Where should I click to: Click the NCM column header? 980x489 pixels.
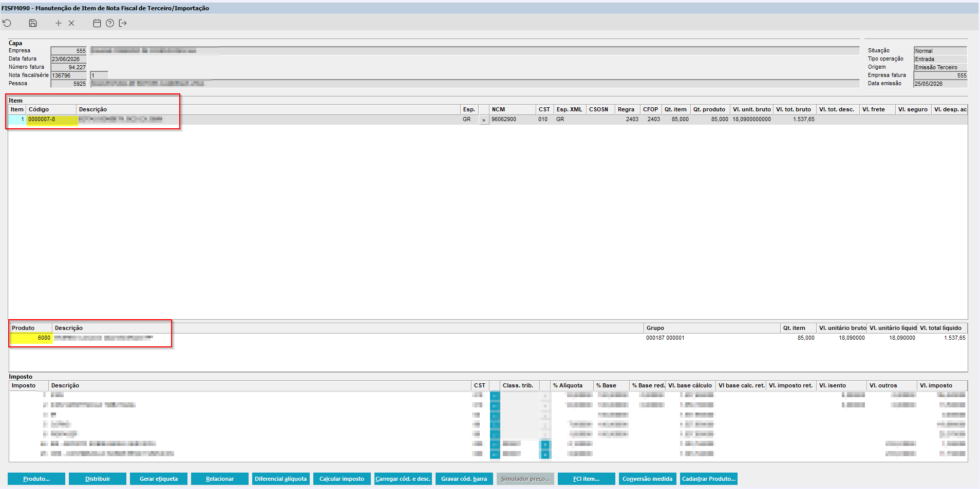tap(512, 109)
